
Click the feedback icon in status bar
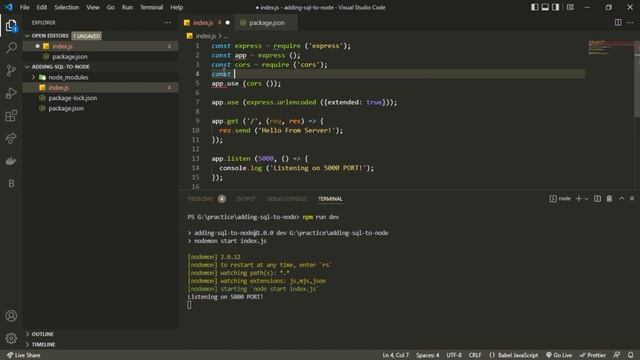(617, 355)
